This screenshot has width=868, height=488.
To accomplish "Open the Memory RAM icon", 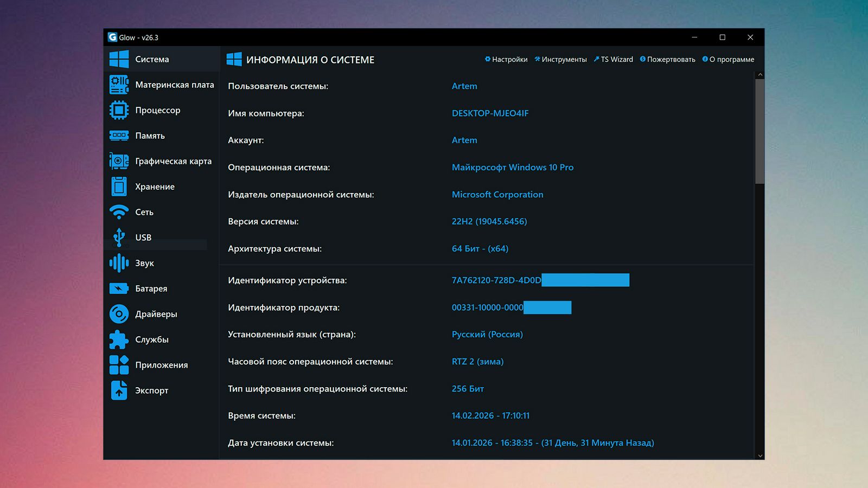I will coord(119,136).
